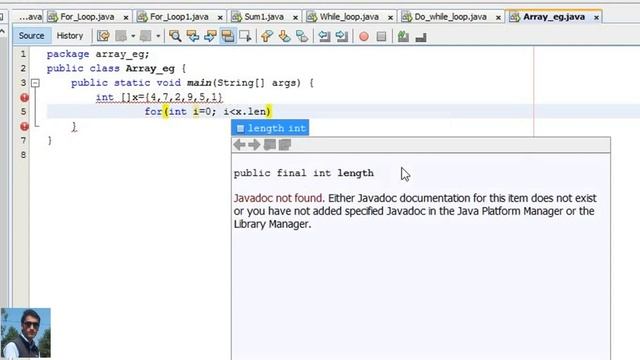Uncomment selected lines icon
The width and height of the screenshot is (640, 360).
click(421, 37)
